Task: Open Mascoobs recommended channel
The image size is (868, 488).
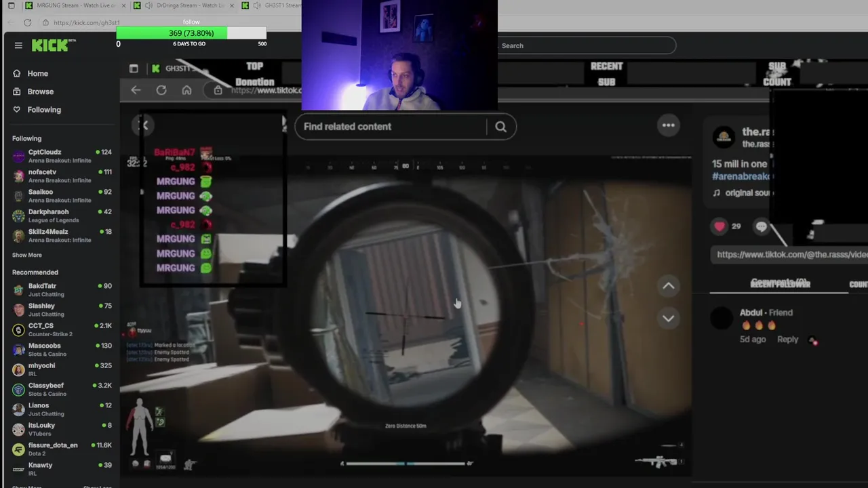Action: click(x=61, y=350)
